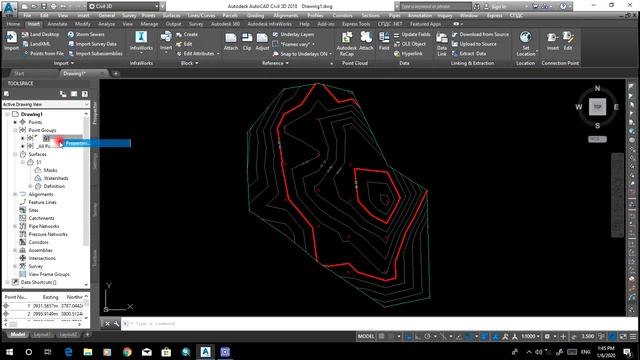Expand the Block panel dropdown
The image size is (640, 360).
coord(189,63)
